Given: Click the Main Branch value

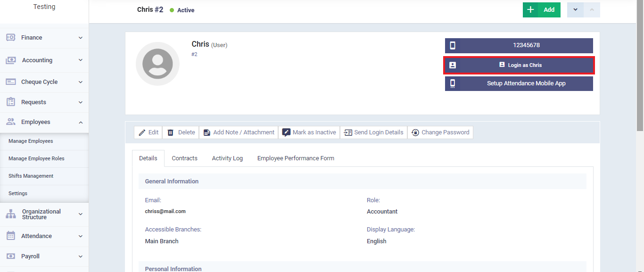Looking at the screenshot, I should click(x=162, y=241).
